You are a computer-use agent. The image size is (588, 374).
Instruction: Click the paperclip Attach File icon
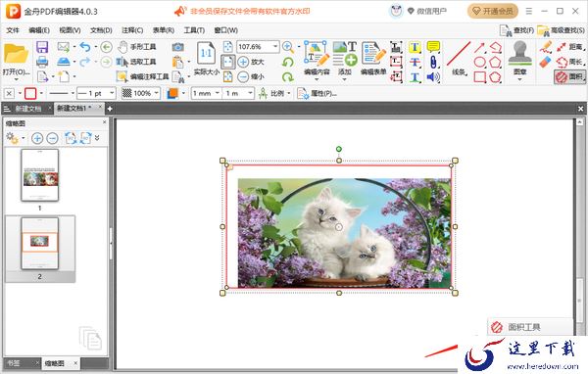[x=433, y=62]
